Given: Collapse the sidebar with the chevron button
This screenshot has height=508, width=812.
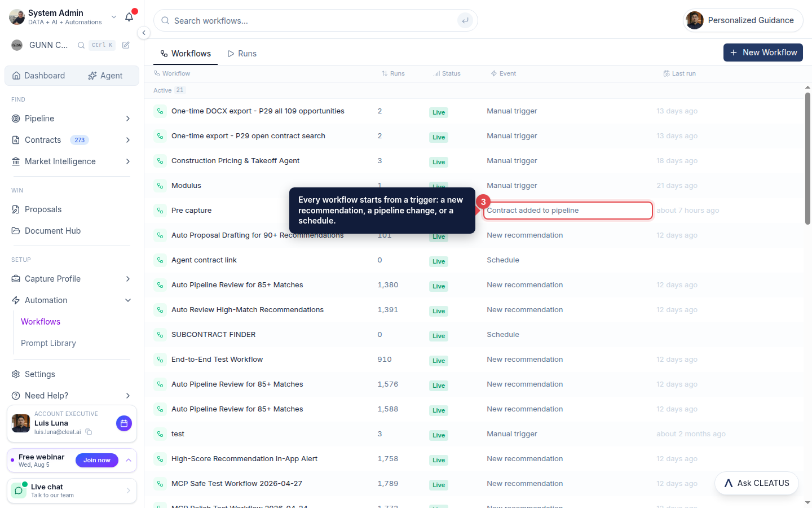Looking at the screenshot, I should [x=144, y=33].
